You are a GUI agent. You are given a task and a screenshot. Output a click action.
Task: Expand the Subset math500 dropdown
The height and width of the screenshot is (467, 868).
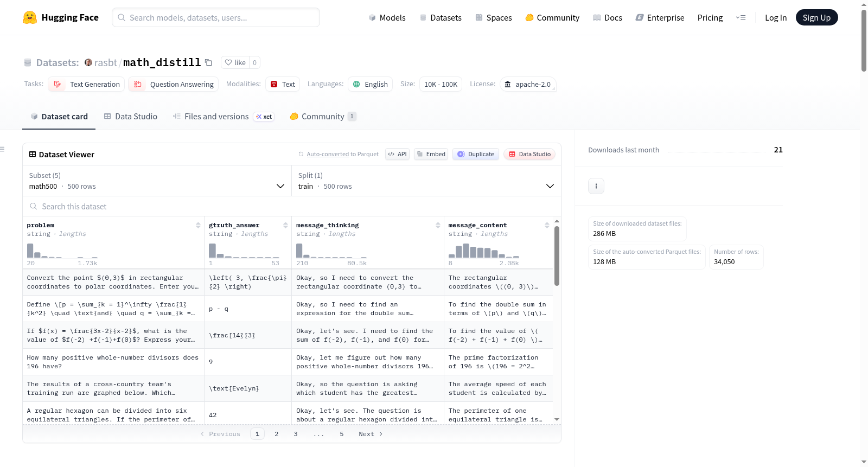click(x=157, y=181)
